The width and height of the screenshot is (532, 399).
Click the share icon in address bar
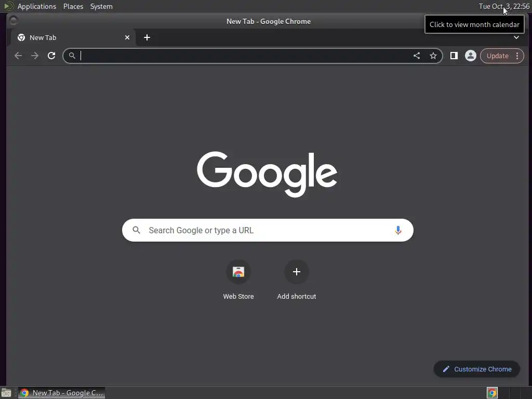point(417,56)
